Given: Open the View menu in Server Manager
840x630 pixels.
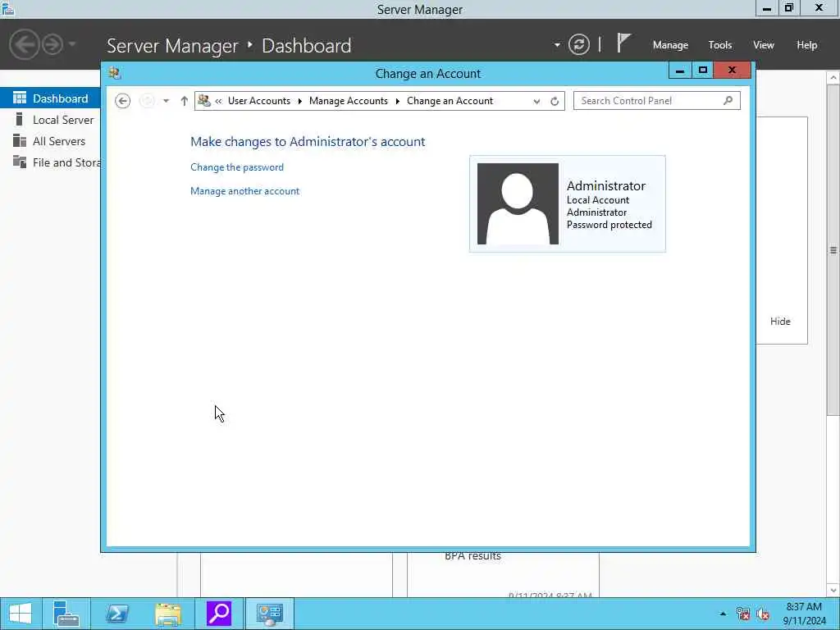Looking at the screenshot, I should [x=764, y=45].
